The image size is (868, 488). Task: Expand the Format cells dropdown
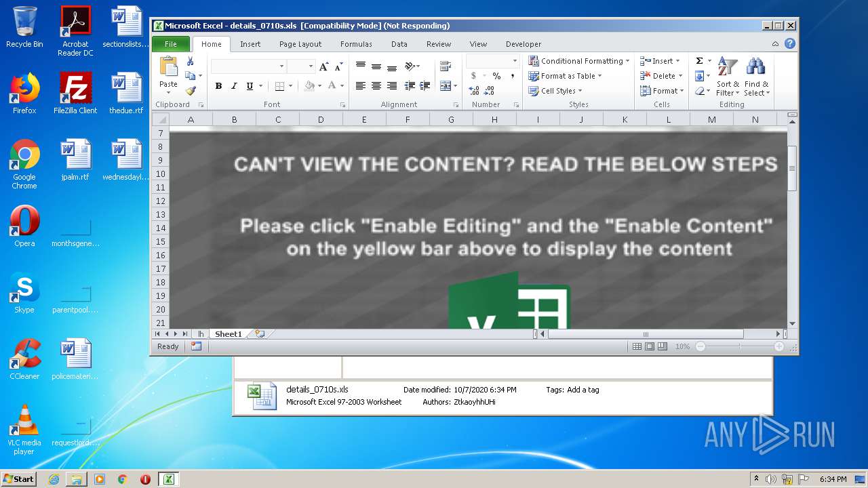[682, 91]
